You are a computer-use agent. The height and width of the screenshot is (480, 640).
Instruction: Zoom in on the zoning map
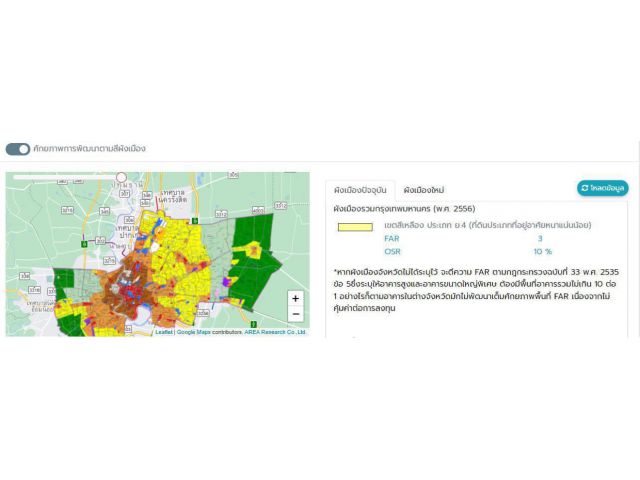point(295,298)
